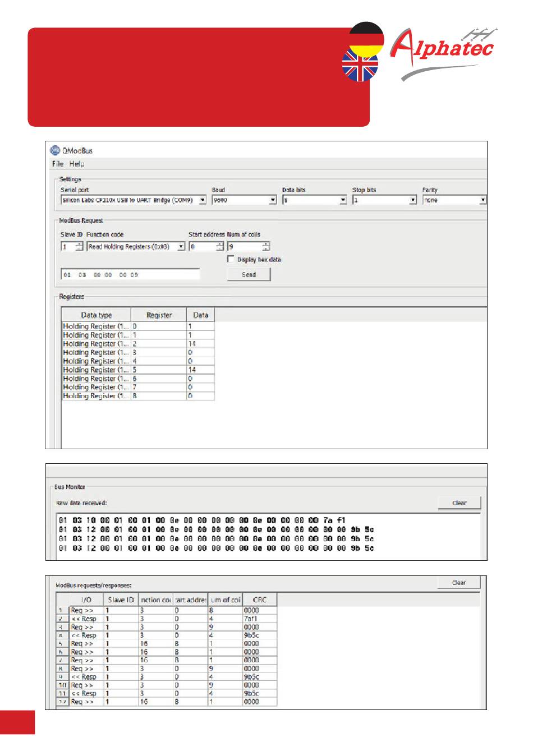Click the Data type column header
This screenshot has width=533, height=756.
coord(96,315)
